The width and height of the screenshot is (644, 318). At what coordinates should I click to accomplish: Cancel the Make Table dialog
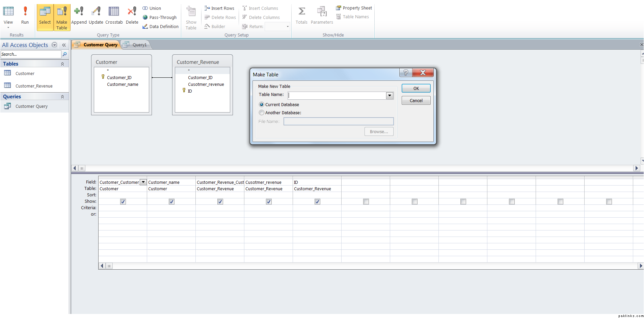tap(416, 101)
